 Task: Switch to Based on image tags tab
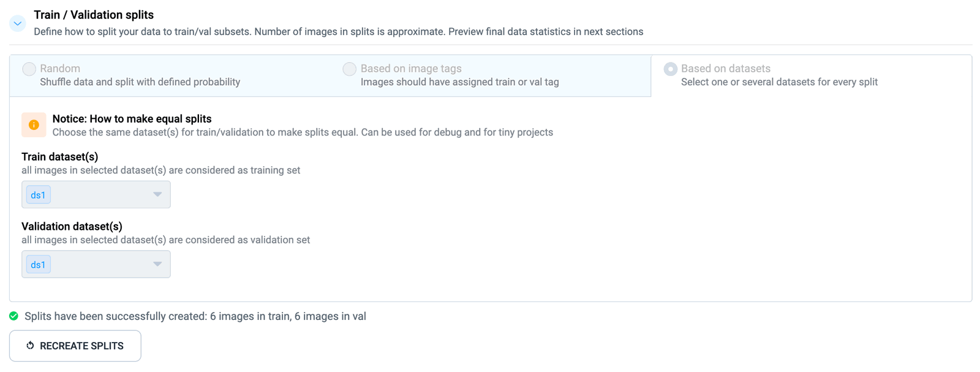(x=411, y=69)
